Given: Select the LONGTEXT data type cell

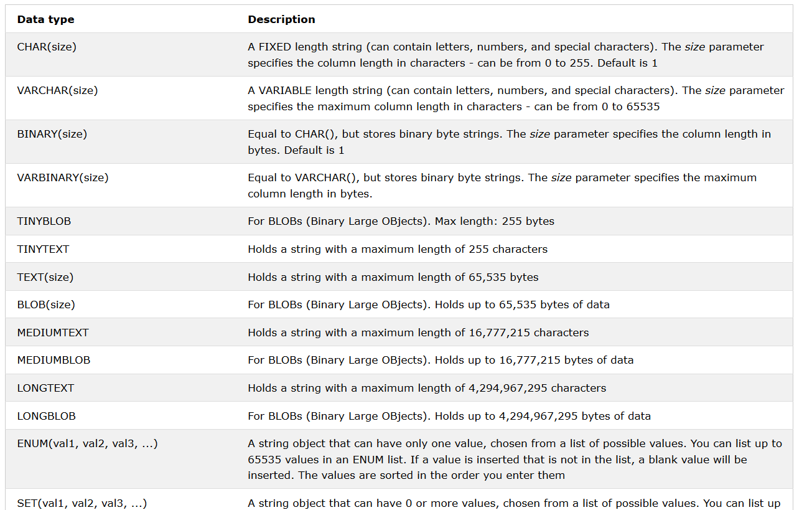Looking at the screenshot, I should click(45, 388).
